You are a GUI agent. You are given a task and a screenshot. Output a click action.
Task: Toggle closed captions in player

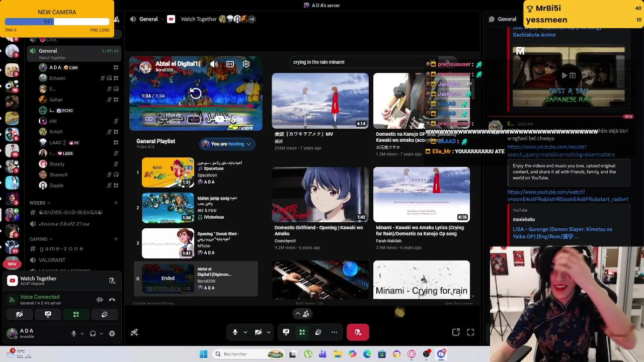(x=230, y=64)
